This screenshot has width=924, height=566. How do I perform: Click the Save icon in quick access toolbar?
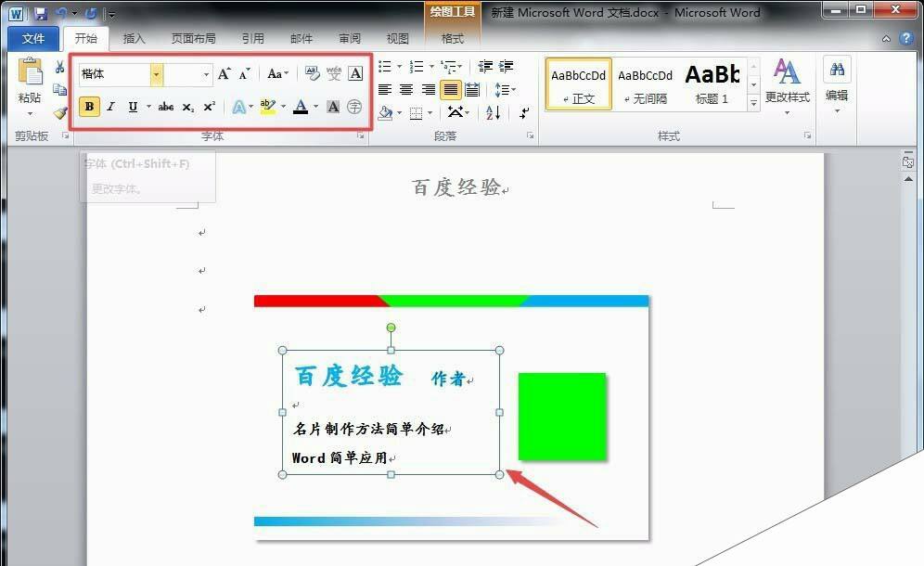click(40, 13)
